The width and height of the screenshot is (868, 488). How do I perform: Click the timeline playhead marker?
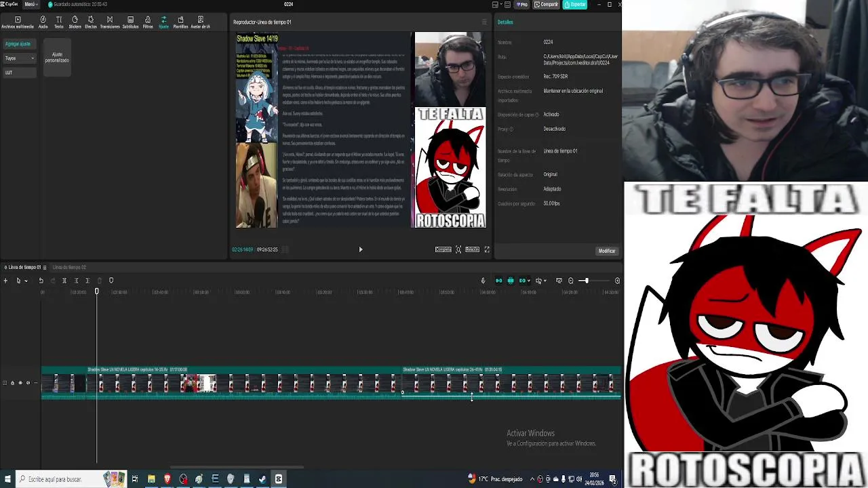tap(96, 291)
